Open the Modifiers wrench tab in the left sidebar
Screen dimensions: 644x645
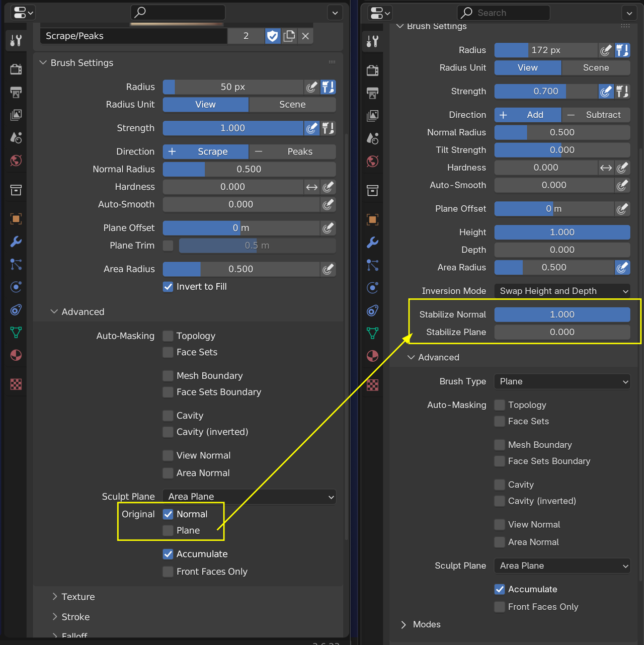(x=16, y=241)
